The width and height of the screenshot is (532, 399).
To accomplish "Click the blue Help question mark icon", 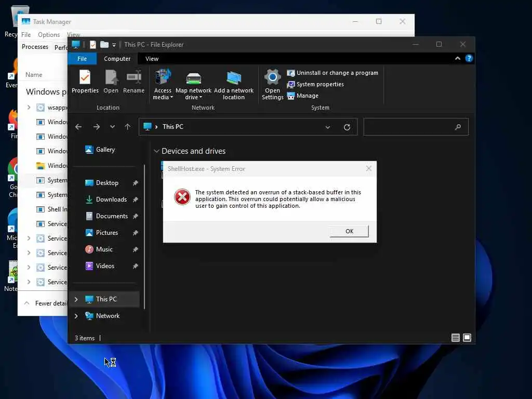I will [x=469, y=58].
